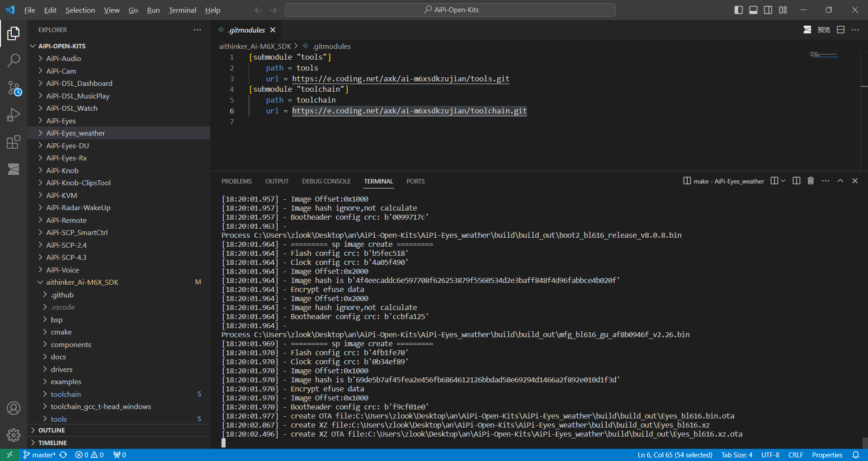Viewport: 868px width, 461px height.
Task: Open the Accounts icon in activity bar
Action: [x=14, y=408]
